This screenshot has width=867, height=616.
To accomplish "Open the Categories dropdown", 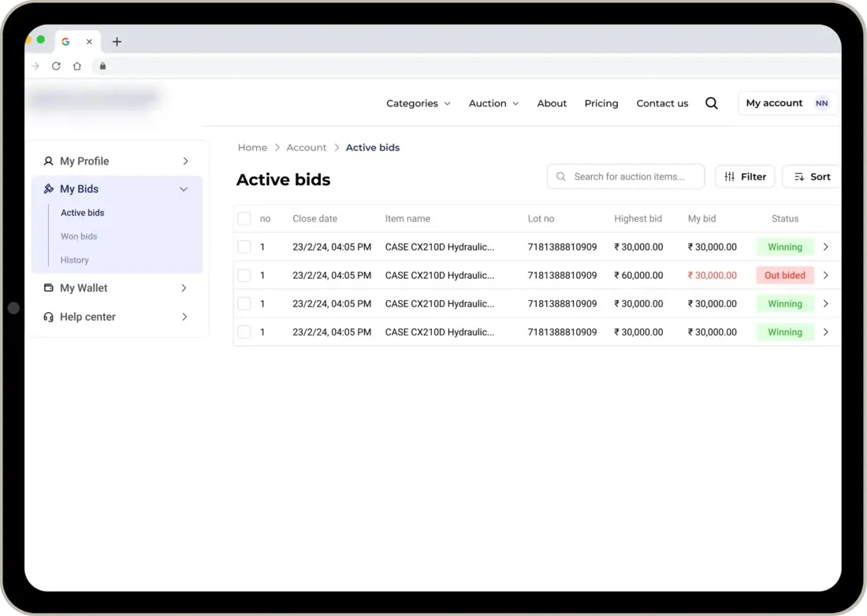I will (418, 103).
